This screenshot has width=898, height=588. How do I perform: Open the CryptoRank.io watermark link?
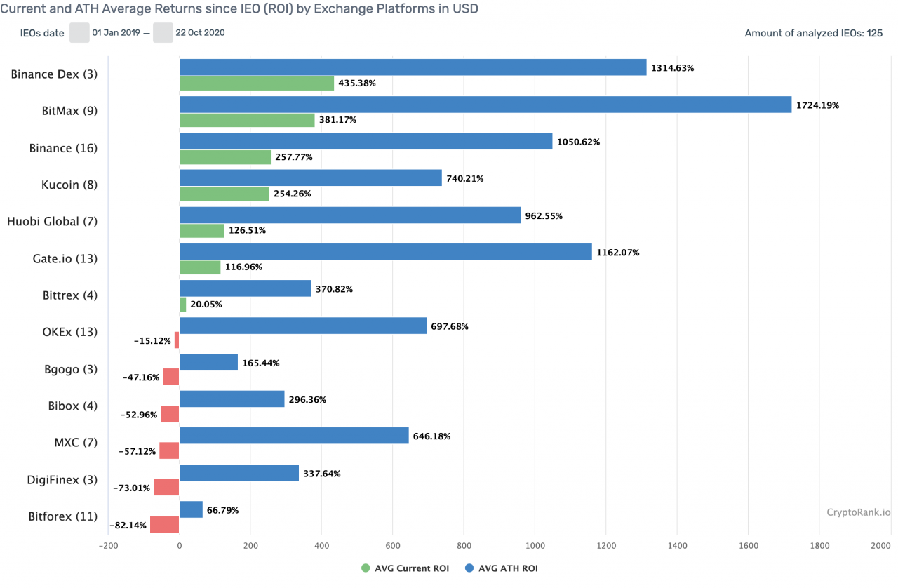(x=858, y=512)
